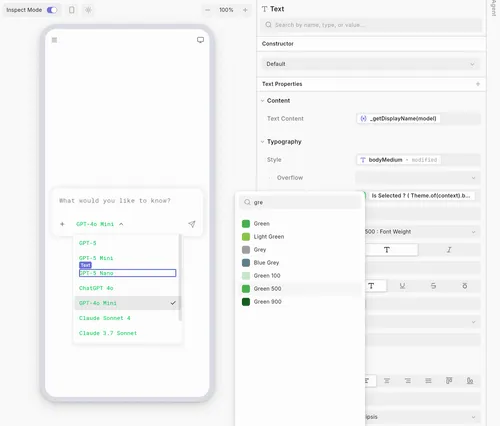Image resolution: width=500 pixels, height=426 pixels.
Task: Select right text alignment icon
Action: coord(408,381)
